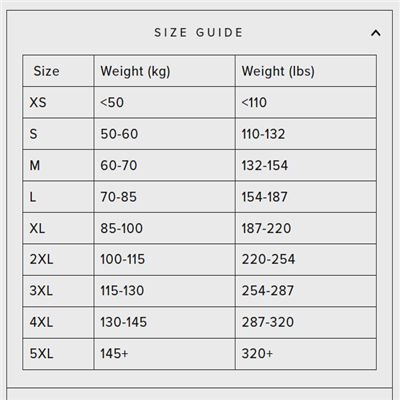Click the M size cell
The image size is (400, 400).
[x=58, y=165]
